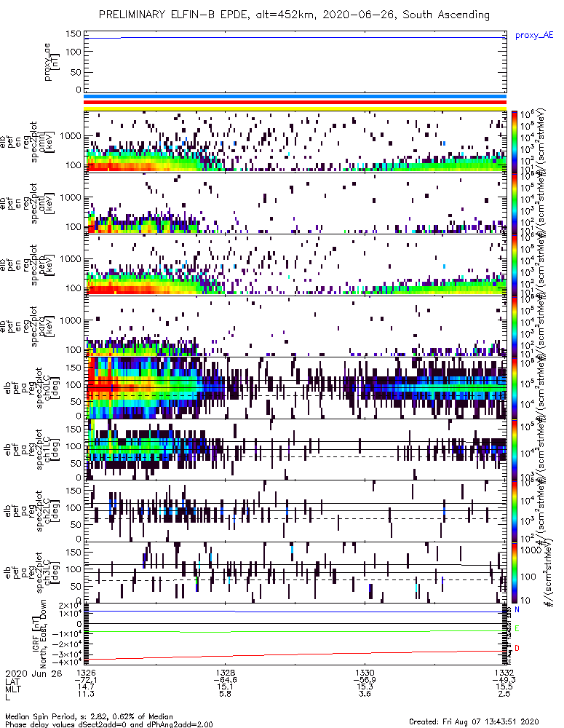Click the ch1LC pitch-angle spectrogram panel
Screen dimensions: 564x728
[295, 449]
